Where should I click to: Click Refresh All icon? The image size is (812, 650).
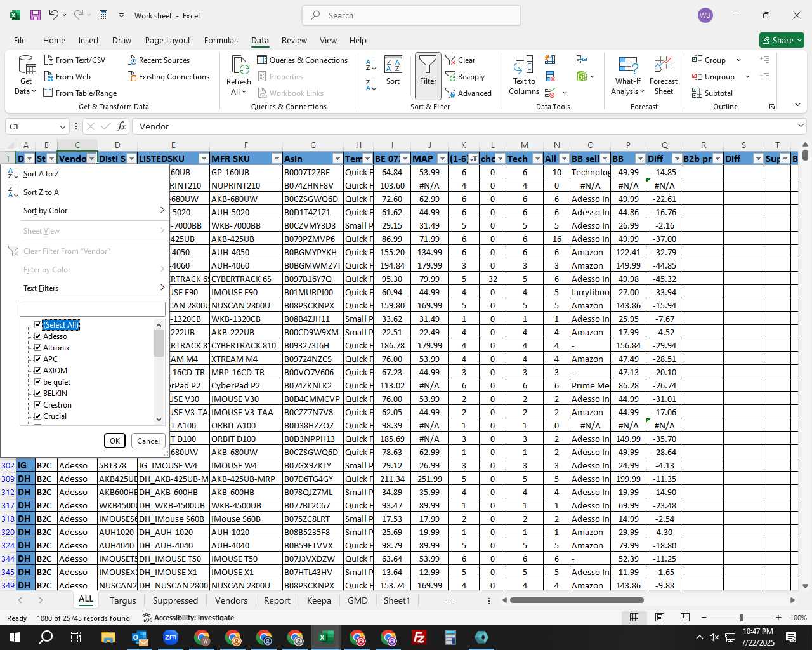[239, 76]
